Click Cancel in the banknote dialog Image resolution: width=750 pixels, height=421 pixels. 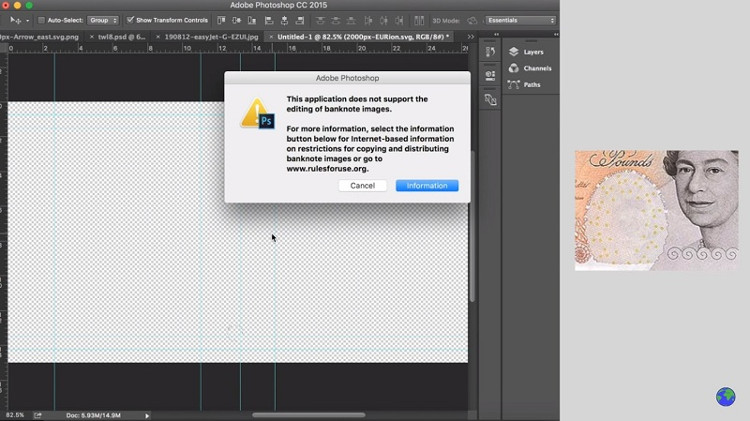362,186
